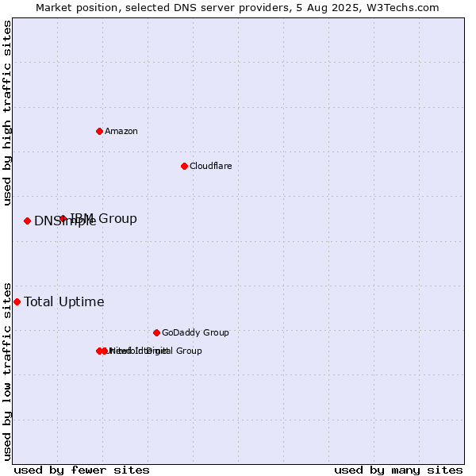The height and width of the screenshot is (476, 476).
Task: Select the GoDaddy Group label
Action: tap(195, 332)
